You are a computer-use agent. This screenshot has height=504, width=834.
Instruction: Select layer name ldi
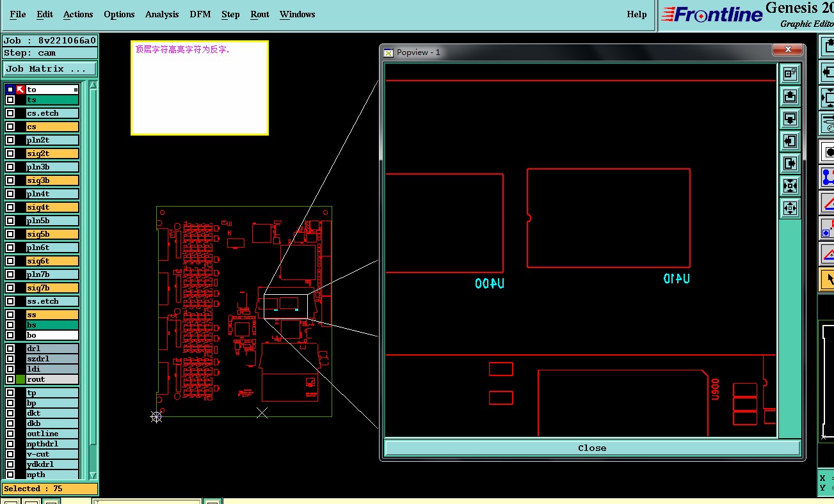[x=52, y=369]
